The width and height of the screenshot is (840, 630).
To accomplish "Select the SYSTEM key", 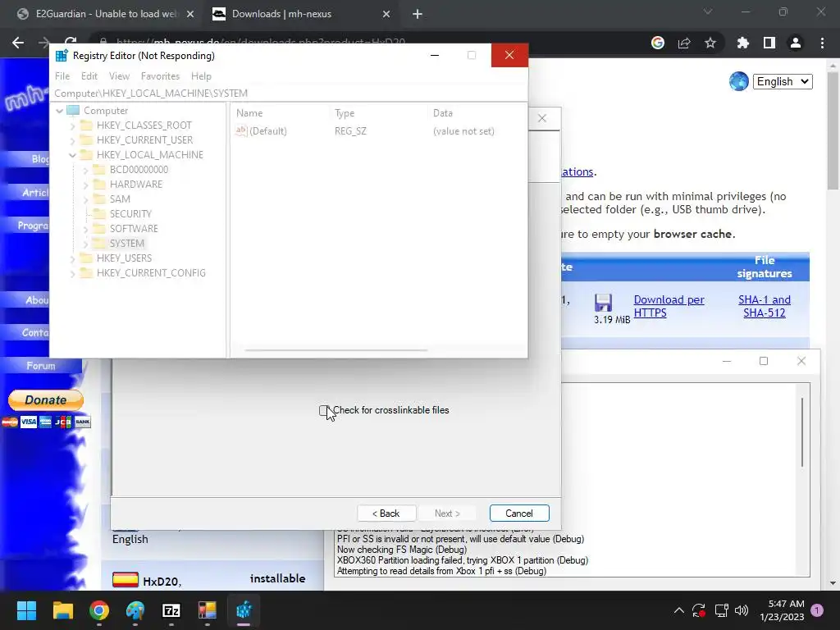I will click(x=126, y=243).
